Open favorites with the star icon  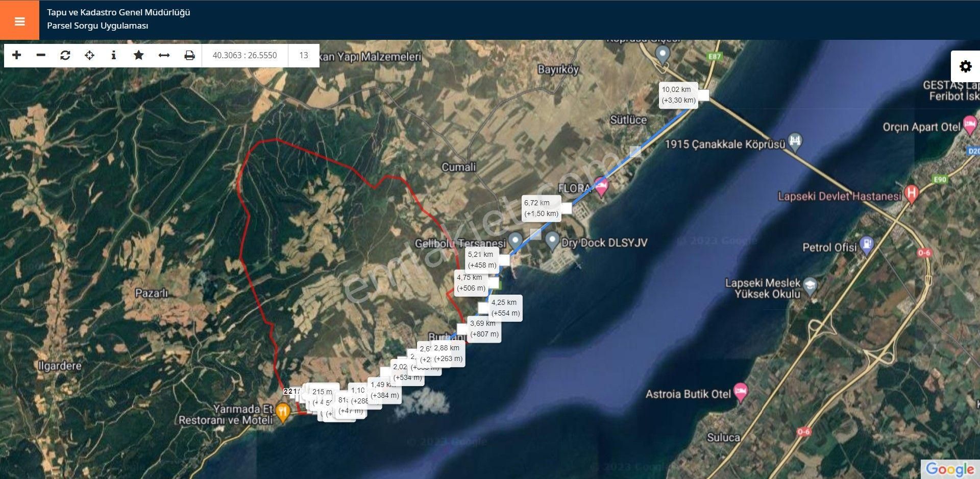click(x=138, y=55)
